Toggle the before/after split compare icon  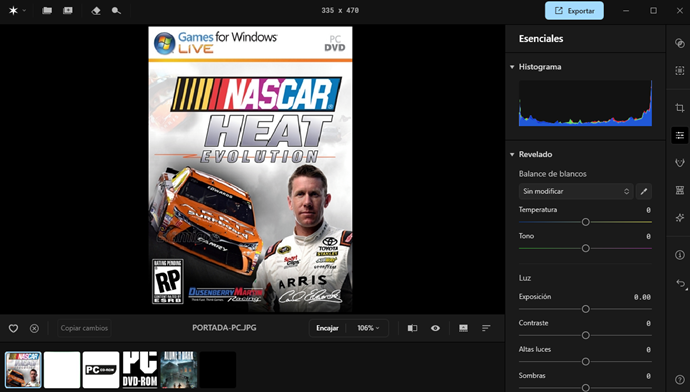tap(412, 328)
